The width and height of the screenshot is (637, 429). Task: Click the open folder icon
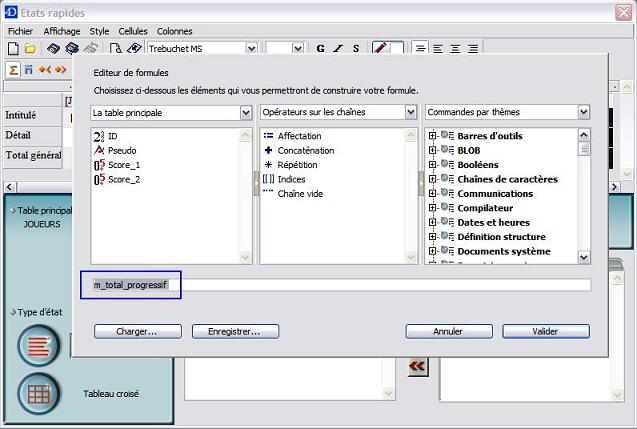30,48
